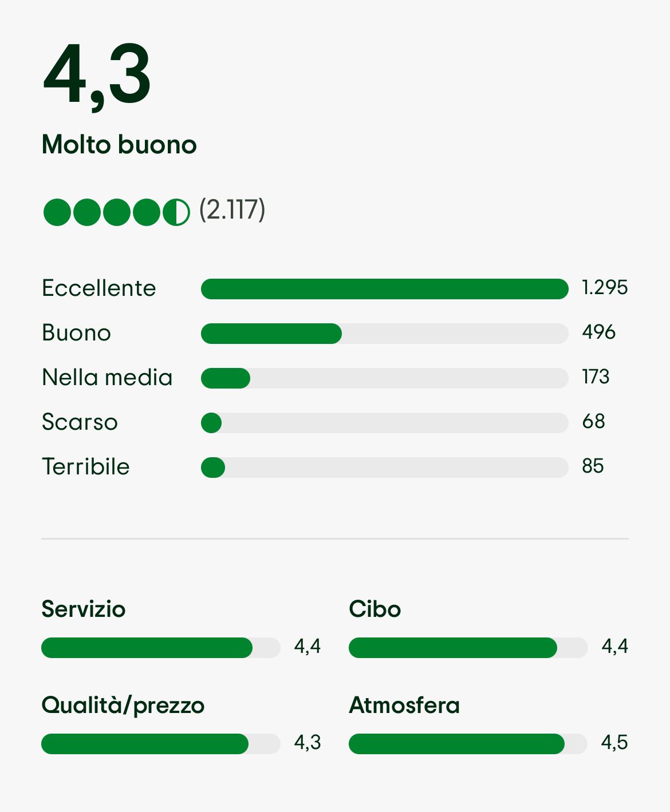The width and height of the screenshot is (670, 812).
Task: Click the Servizio rating bar
Action: click(161, 648)
